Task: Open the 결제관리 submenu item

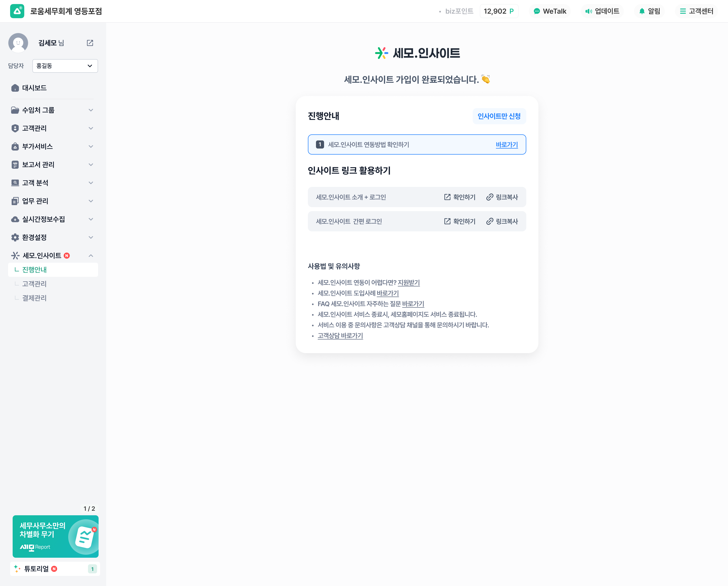Action: point(34,298)
